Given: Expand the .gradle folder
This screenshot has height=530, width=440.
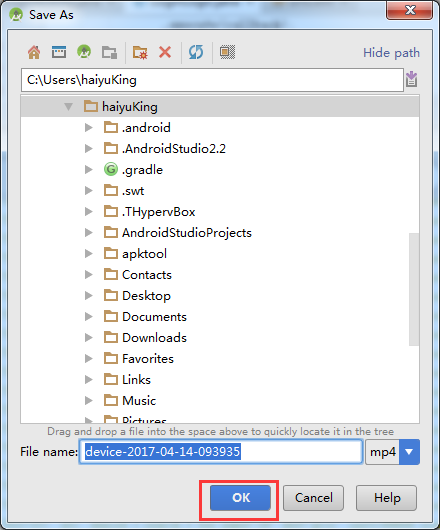Looking at the screenshot, I should (x=89, y=170).
